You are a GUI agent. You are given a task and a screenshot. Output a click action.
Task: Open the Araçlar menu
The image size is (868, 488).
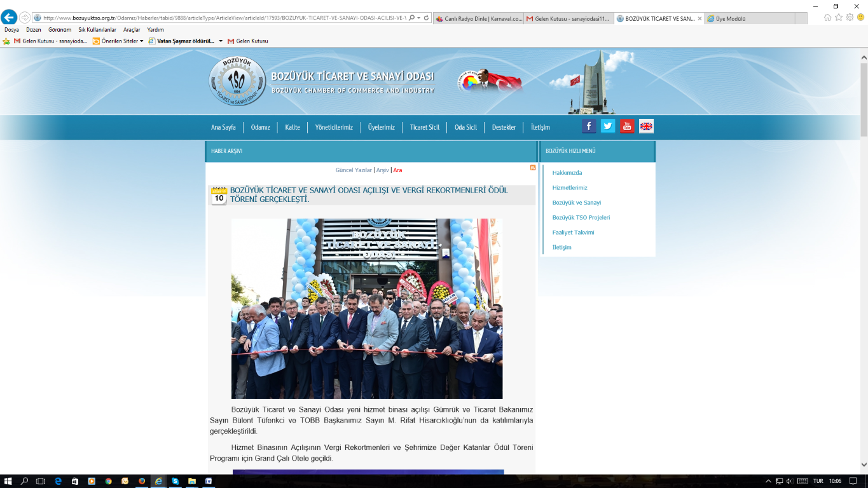click(x=132, y=30)
